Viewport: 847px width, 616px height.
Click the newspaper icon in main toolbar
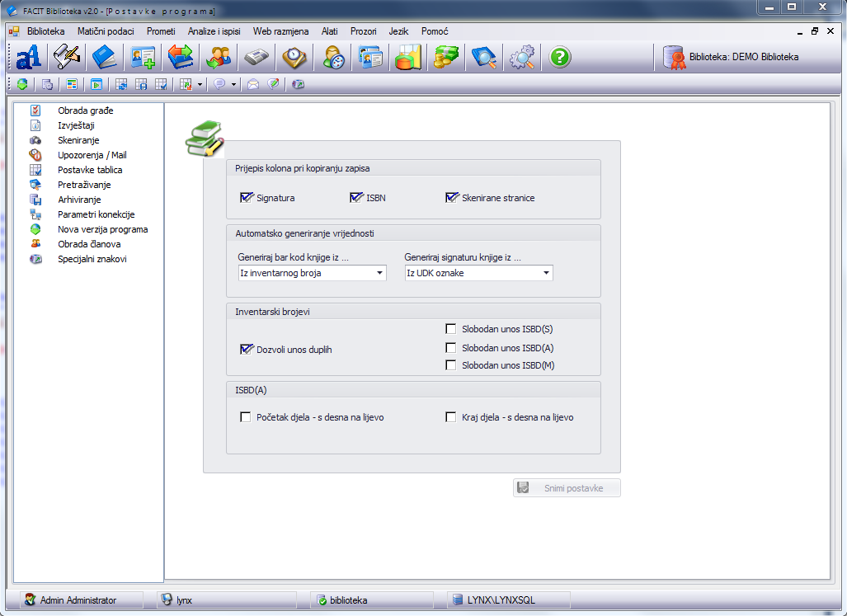[256, 58]
